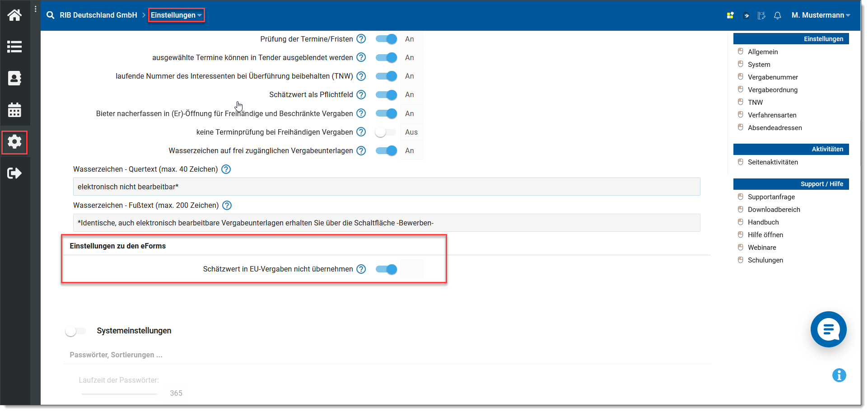The width and height of the screenshot is (868, 412).
Task: Click the blue info circle icon
Action: pos(839,375)
